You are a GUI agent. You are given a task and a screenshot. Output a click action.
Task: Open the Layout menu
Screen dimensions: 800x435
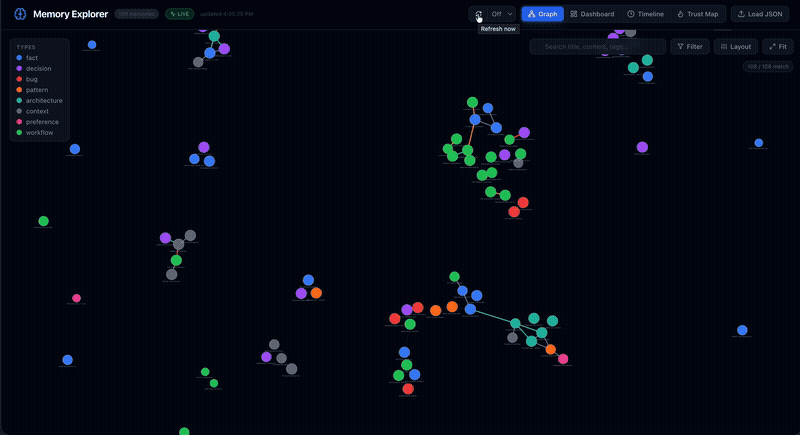pyautogui.click(x=736, y=46)
